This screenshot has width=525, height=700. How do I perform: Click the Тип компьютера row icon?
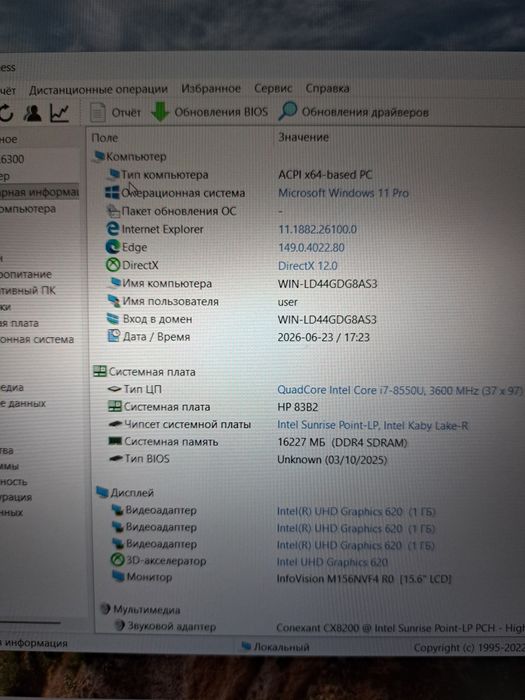pyautogui.click(x=114, y=173)
